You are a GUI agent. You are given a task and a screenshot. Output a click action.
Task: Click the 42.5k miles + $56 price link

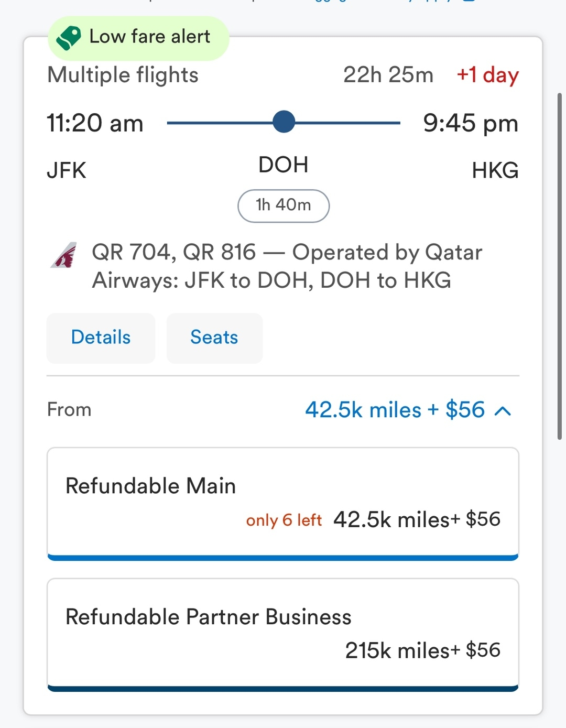(395, 410)
